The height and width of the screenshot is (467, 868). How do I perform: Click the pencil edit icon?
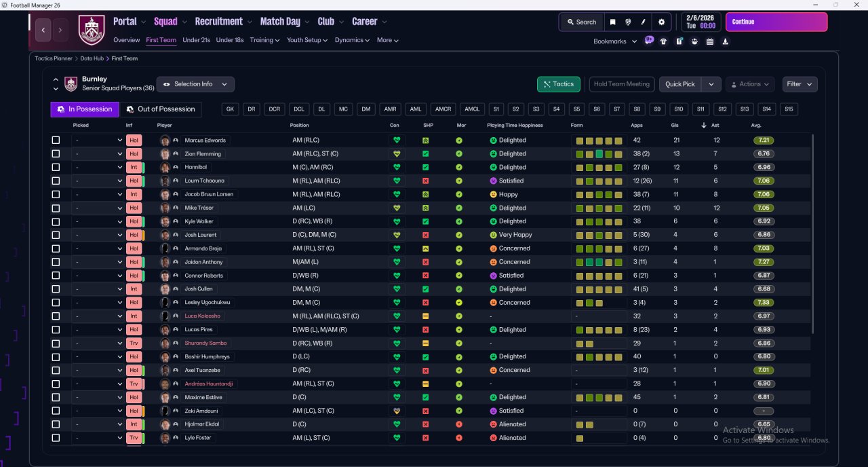tap(643, 22)
